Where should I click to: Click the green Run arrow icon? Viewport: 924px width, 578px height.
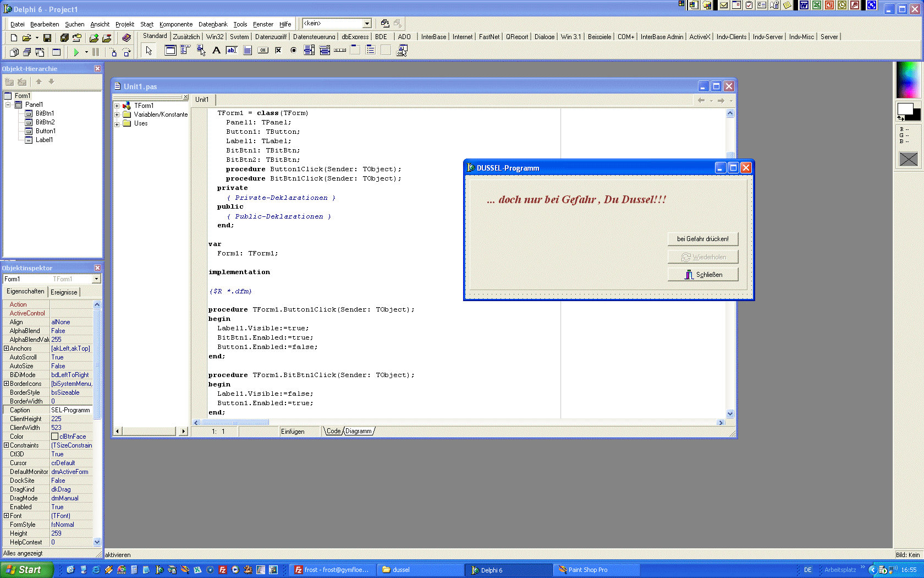click(x=76, y=52)
